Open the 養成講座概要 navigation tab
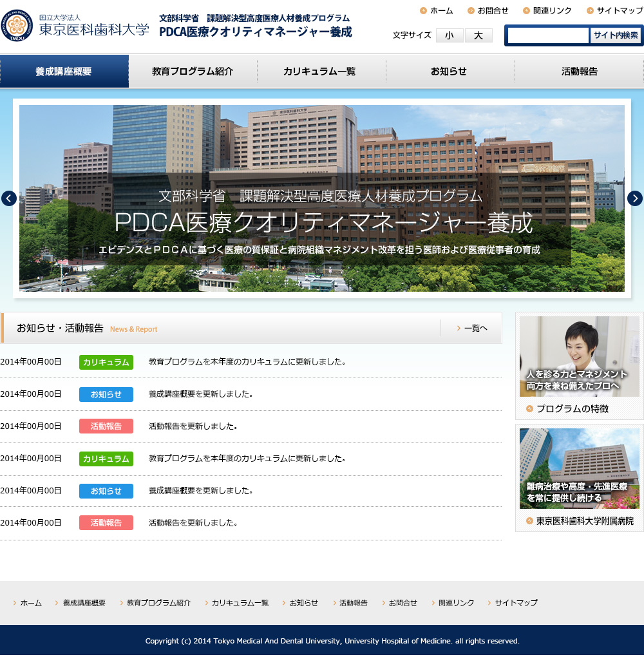The image size is (644, 657). [64, 71]
